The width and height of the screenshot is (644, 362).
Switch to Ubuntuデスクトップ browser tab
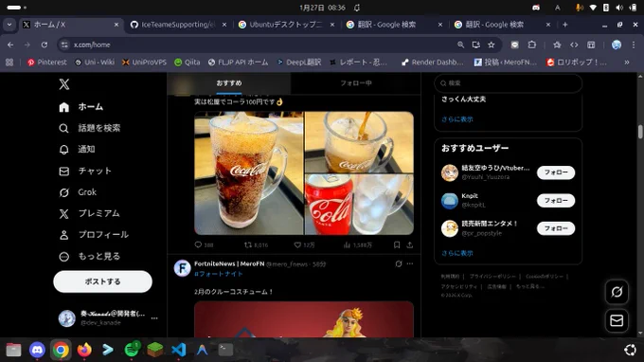click(x=286, y=25)
